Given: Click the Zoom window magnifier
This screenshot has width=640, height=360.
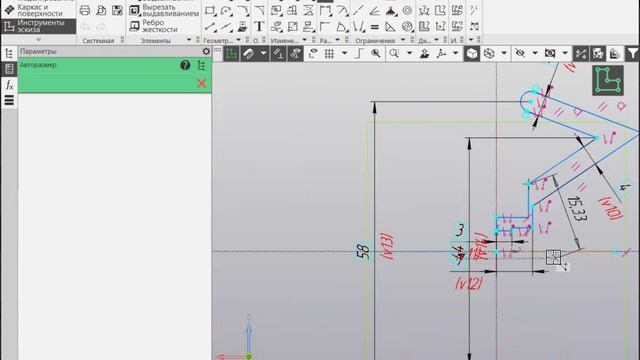Looking at the screenshot, I should [376, 53].
